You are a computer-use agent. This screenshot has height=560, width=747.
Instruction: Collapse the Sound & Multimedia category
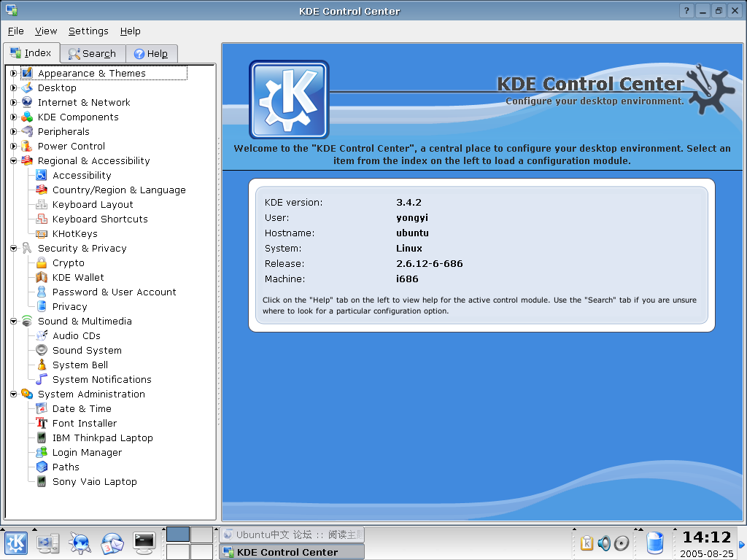tap(13, 322)
